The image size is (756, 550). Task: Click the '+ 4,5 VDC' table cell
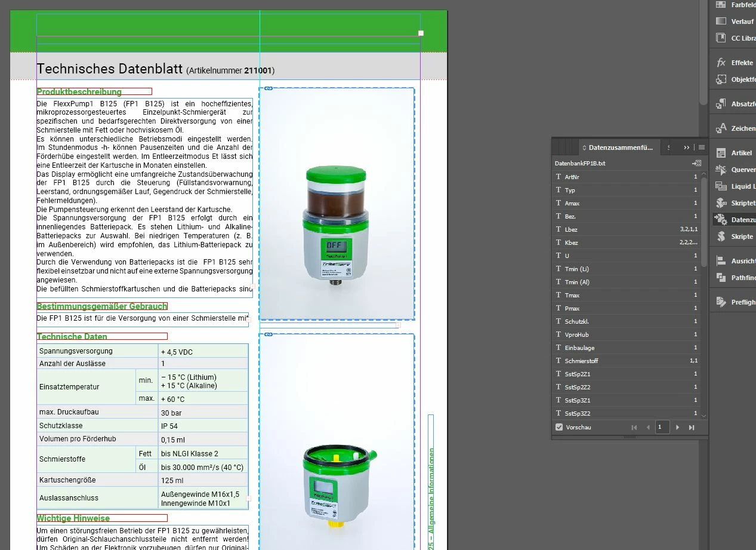[203, 351]
